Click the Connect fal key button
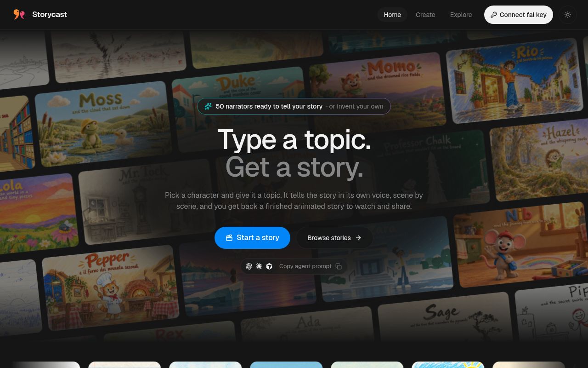The image size is (588, 368). (519, 15)
